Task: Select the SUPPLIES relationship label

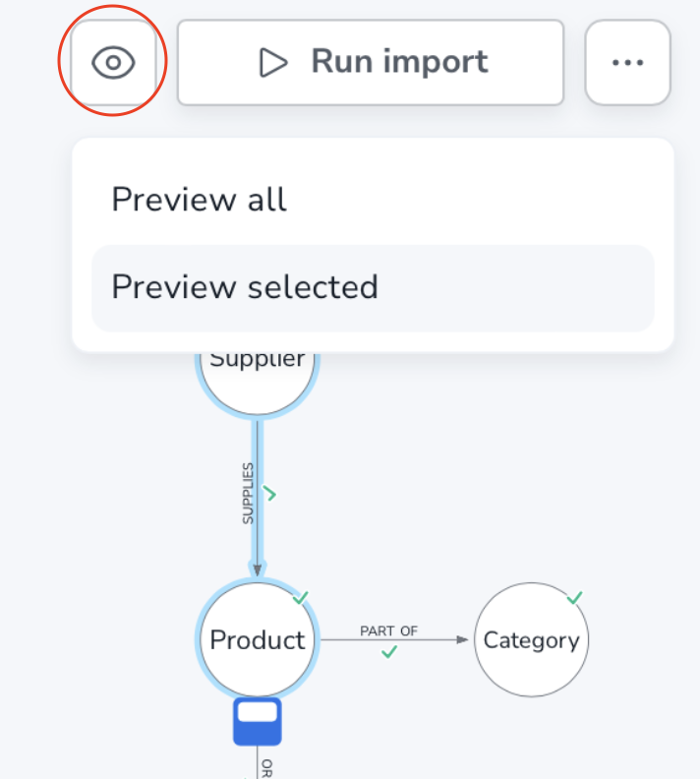Action: [248, 493]
